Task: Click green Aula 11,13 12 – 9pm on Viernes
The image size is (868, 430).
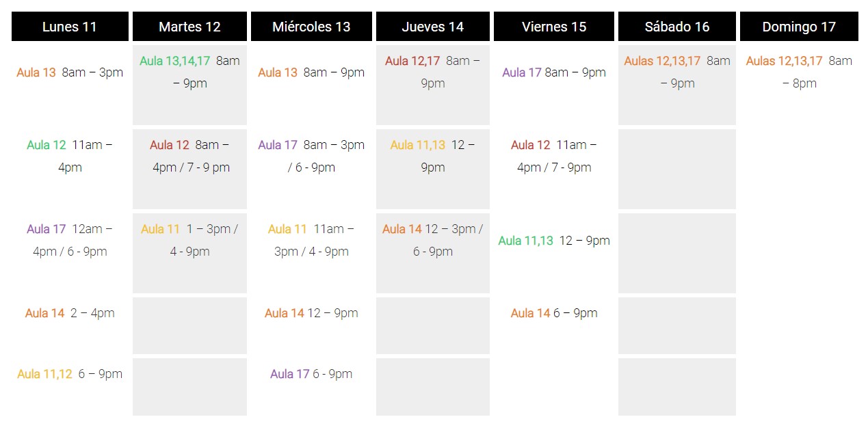Action: [x=554, y=241]
